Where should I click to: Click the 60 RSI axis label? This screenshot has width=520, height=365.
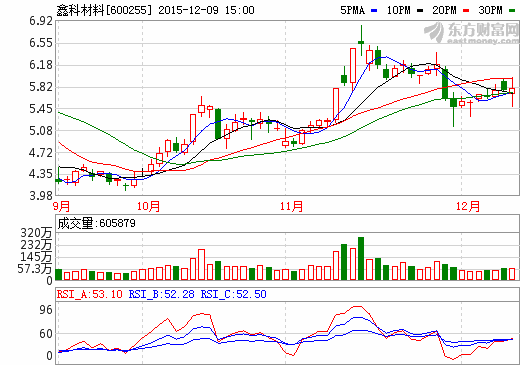(x=46, y=334)
